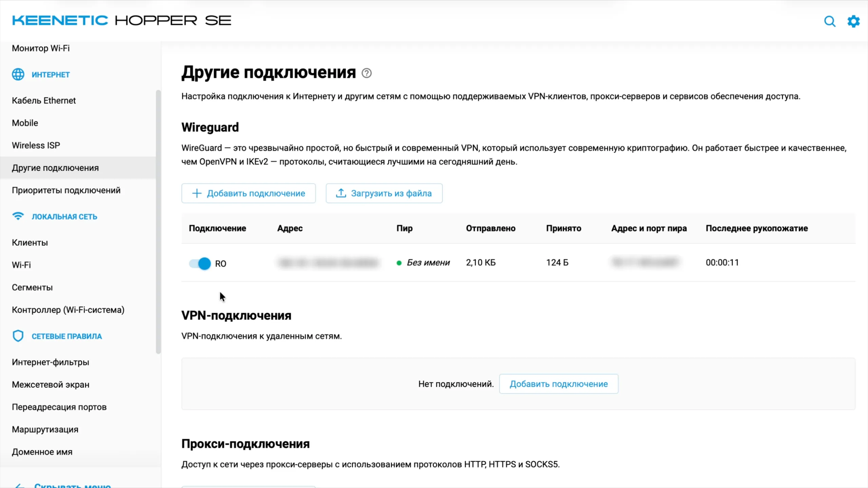Click the network rules shield icon
The width and height of the screenshot is (868, 488).
[18, 336]
